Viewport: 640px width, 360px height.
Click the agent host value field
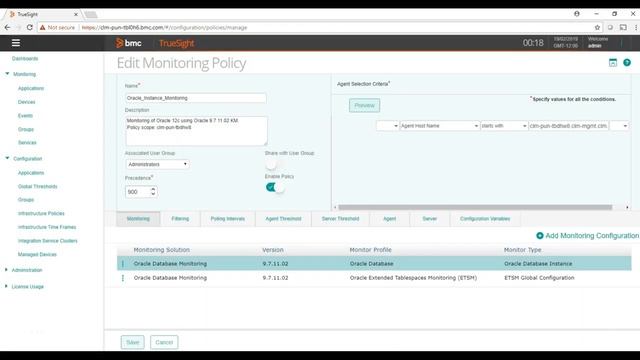[568, 126]
